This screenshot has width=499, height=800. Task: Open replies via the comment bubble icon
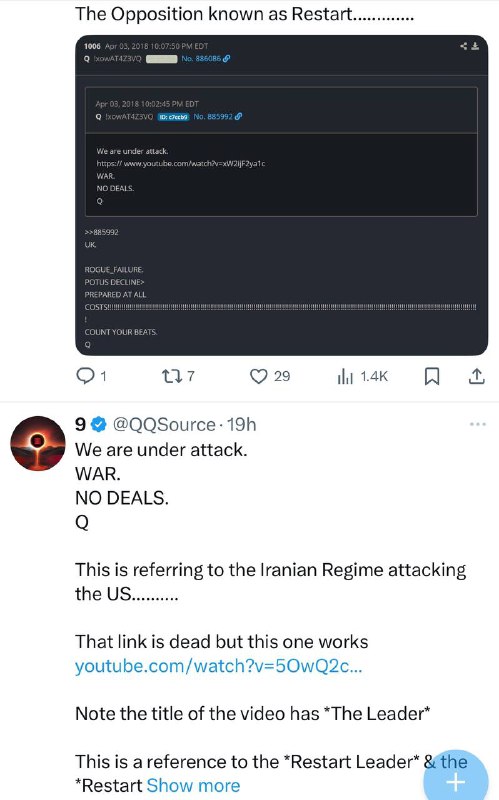85,376
